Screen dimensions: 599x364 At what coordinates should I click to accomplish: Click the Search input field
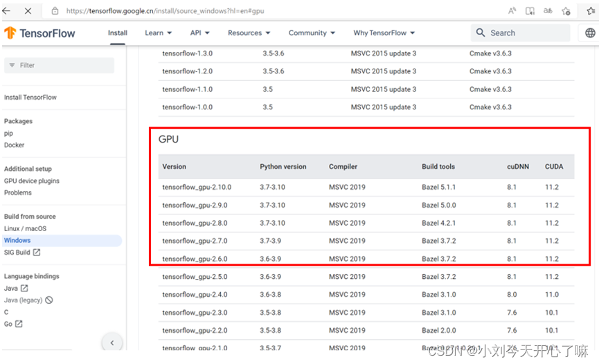[x=520, y=33]
